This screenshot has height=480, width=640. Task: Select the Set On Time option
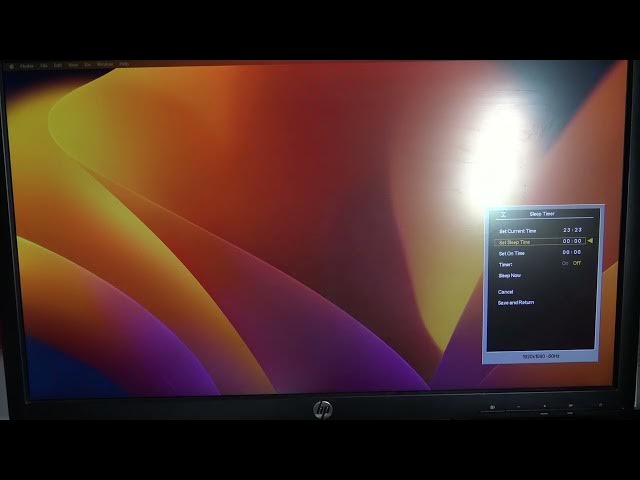pyautogui.click(x=511, y=253)
